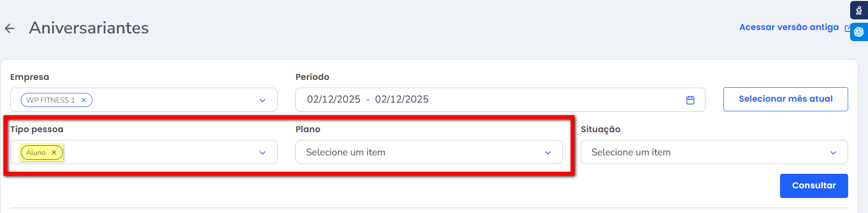868x213 pixels.
Task: Click the back arrow beside Aniversariantes
Action: pyautogui.click(x=10, y=29)
